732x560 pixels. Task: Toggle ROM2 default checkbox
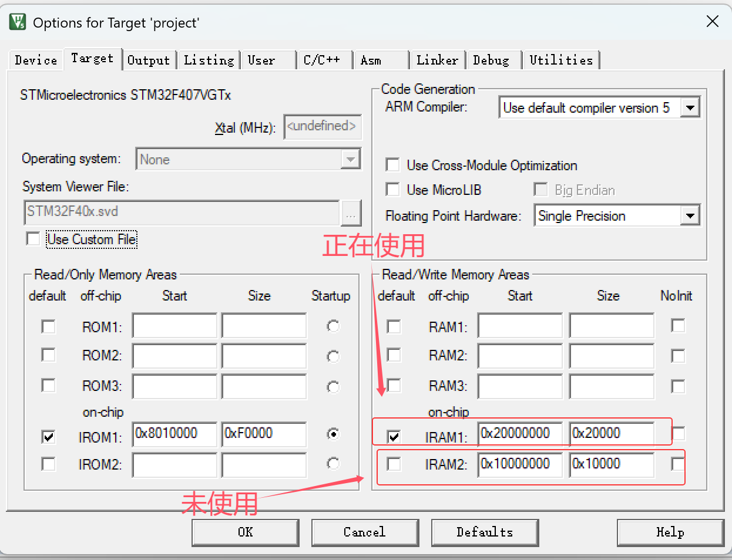tap(48, 355)
